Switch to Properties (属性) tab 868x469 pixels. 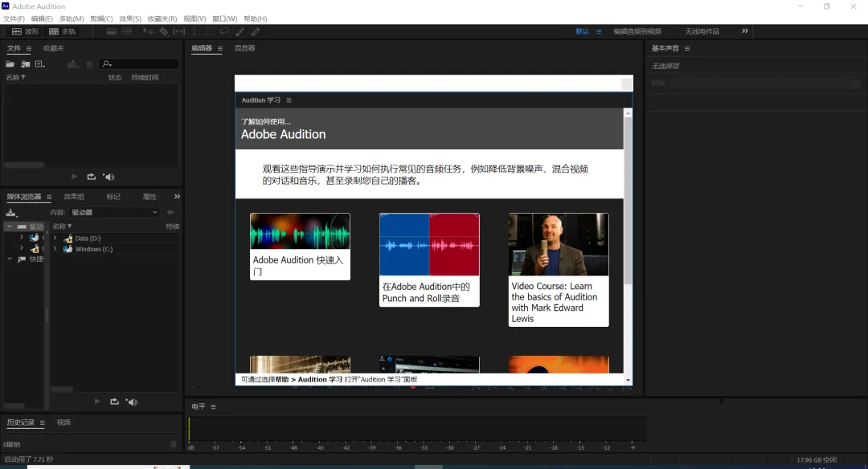coord(149,196)
